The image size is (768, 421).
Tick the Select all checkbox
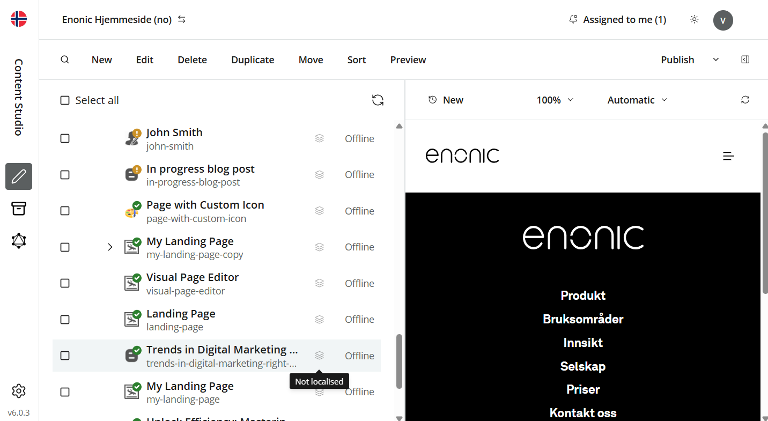65,100
